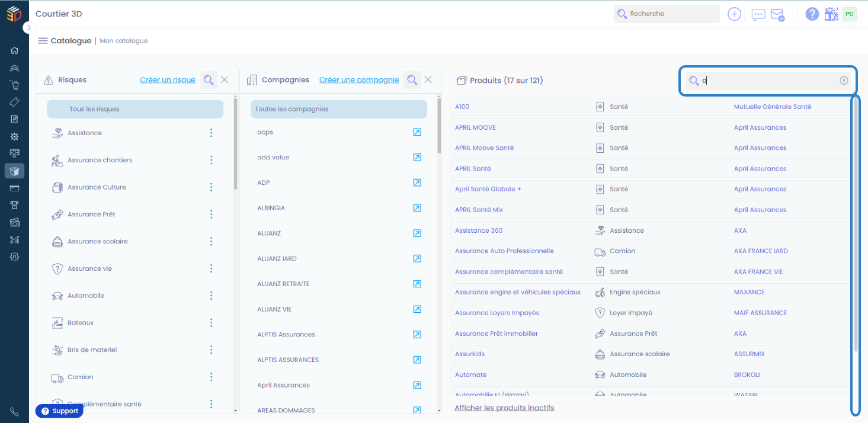This screenshot has width=868, height=423.
Task: Open the three-dot menu for Assurance Culture
Action: [212, 187]
